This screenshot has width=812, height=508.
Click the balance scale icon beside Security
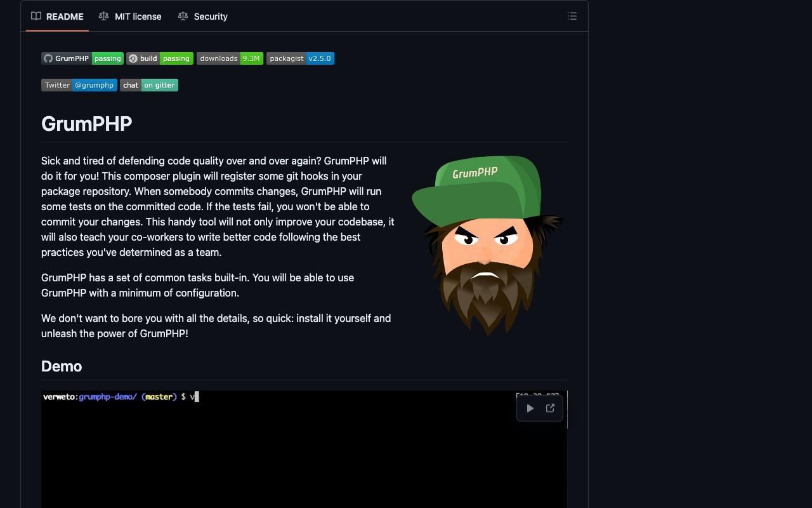[x=183, y=17]
